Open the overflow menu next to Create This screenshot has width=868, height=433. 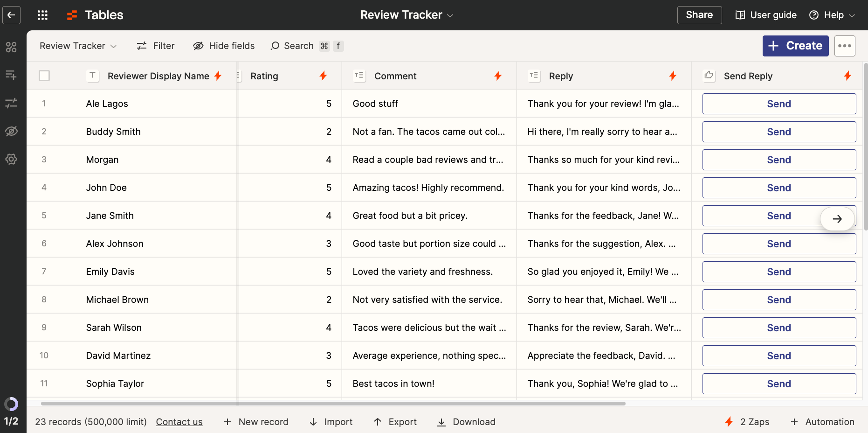click(845, 46)
